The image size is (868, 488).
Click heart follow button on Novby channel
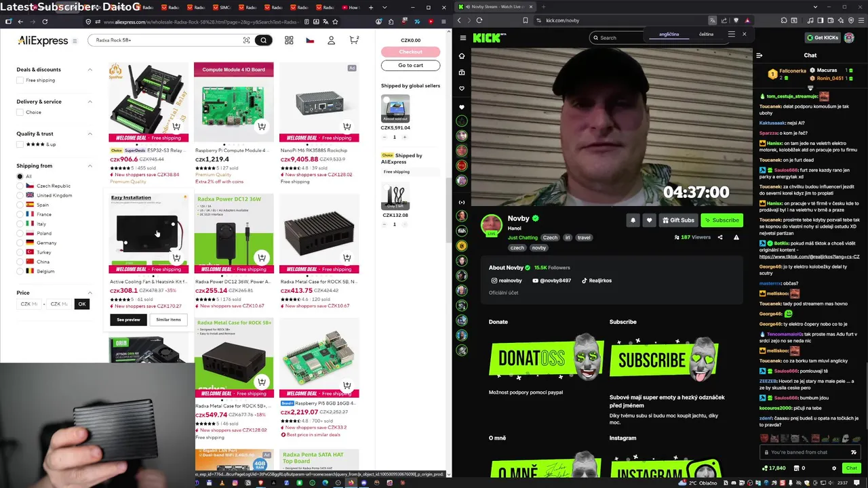[649, 220]
